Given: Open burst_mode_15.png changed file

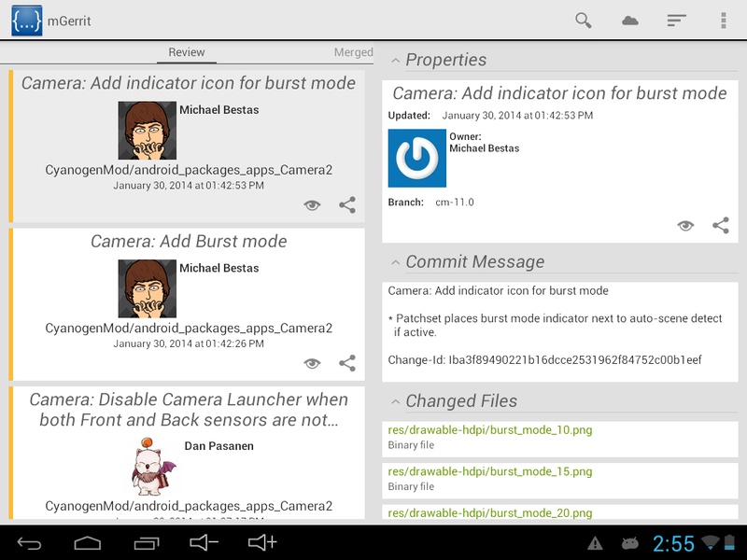Looking at the screenshot, I should 559,479.
